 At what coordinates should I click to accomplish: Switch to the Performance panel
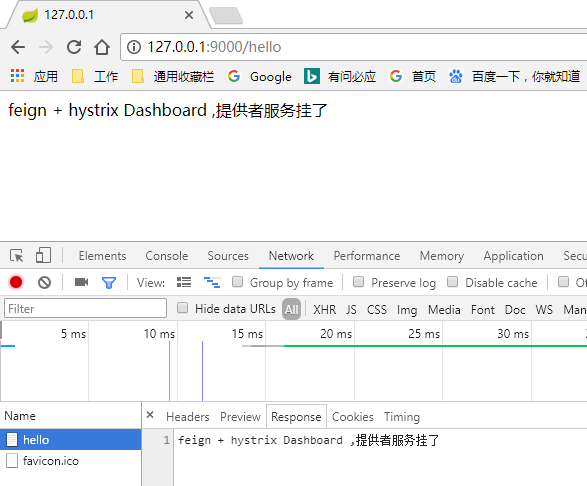click(x=367, y=256)
